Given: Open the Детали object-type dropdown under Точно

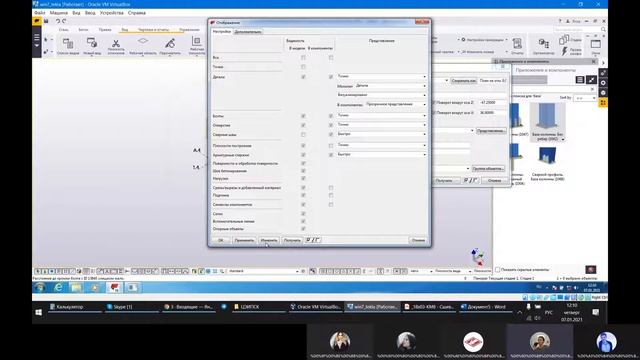Looking at the screenshot, I should pos(391,86).
